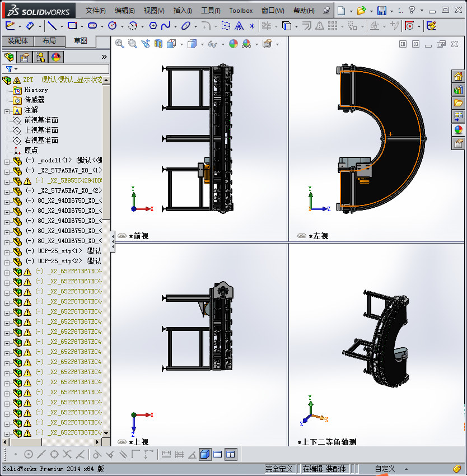This screenshot has width=467, height=476.
Task: Open the 插入(I) menu
Action: (x=183, y=11)
